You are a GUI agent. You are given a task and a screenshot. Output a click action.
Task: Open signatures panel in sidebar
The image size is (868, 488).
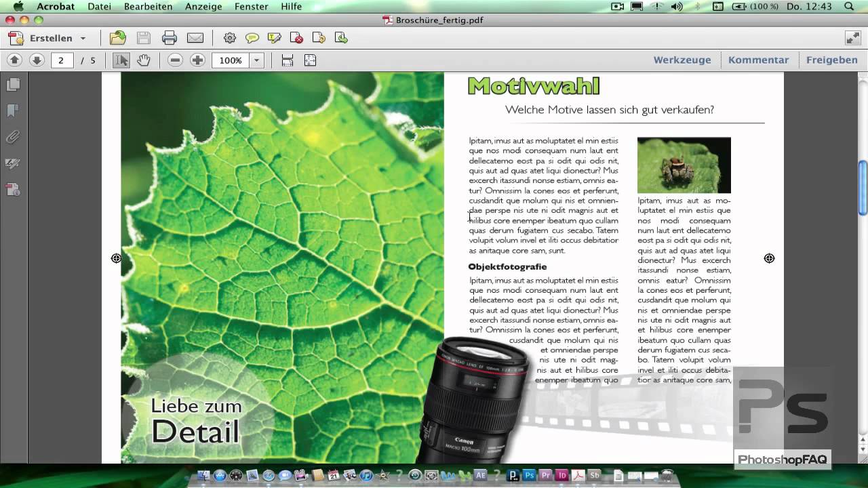[x=13, y=163]
